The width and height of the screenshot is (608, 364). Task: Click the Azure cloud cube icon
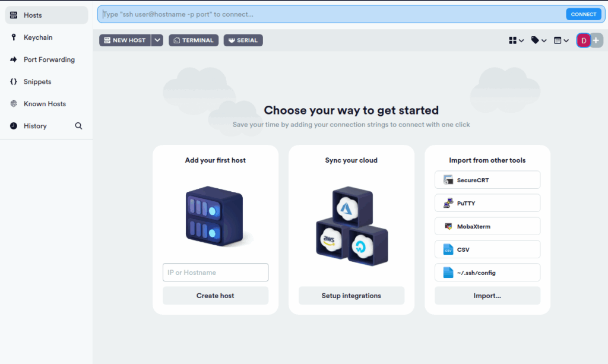click(x=352, y=207)
